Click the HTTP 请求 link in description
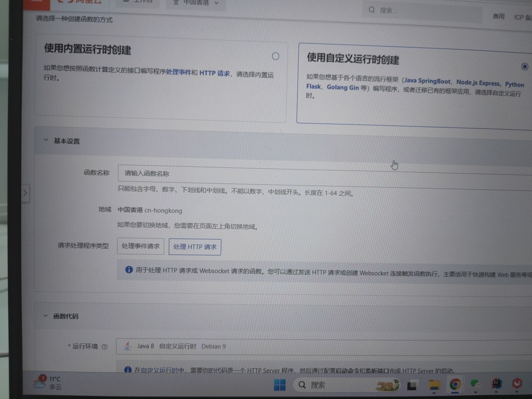532x399 pixels. coord(214,73)
